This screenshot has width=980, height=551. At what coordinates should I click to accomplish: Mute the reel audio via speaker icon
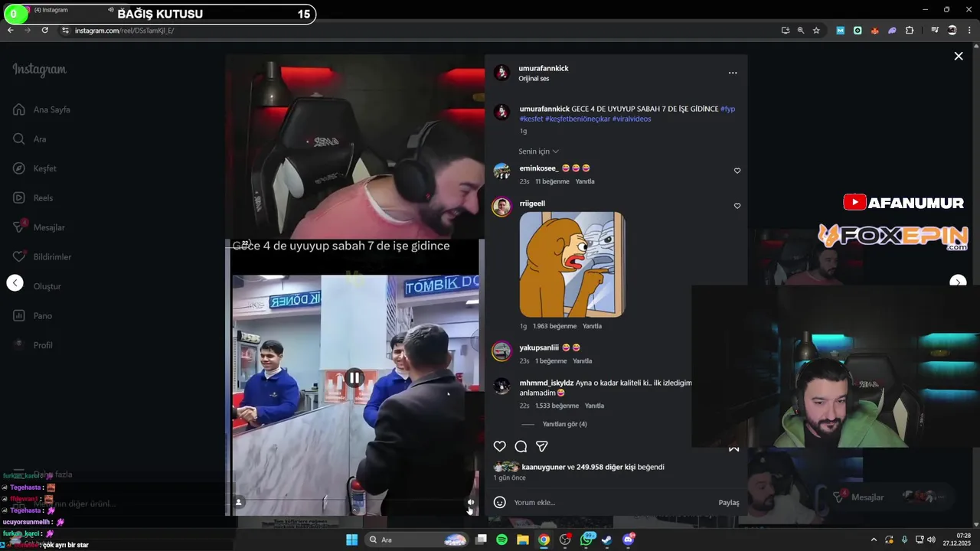[471, 503]
